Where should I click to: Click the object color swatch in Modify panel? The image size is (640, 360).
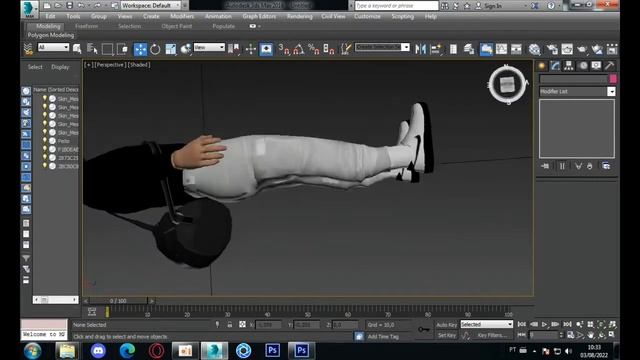click(x=613, y=79)
